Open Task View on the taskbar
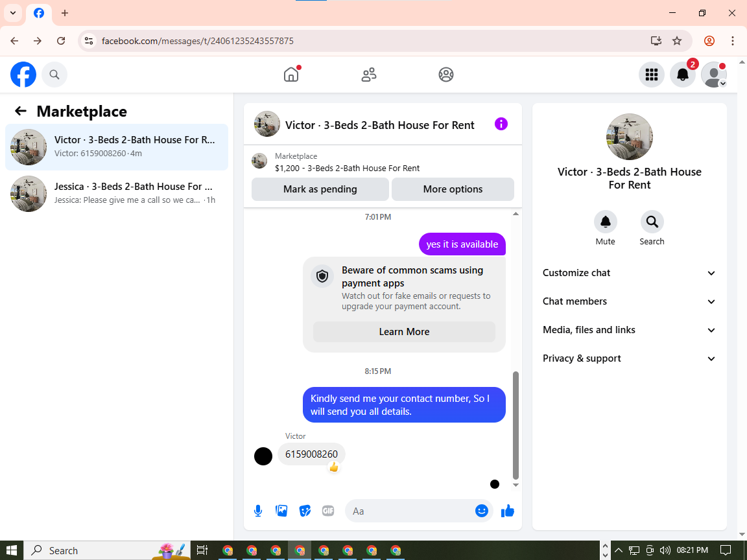 tap(202, 550)
